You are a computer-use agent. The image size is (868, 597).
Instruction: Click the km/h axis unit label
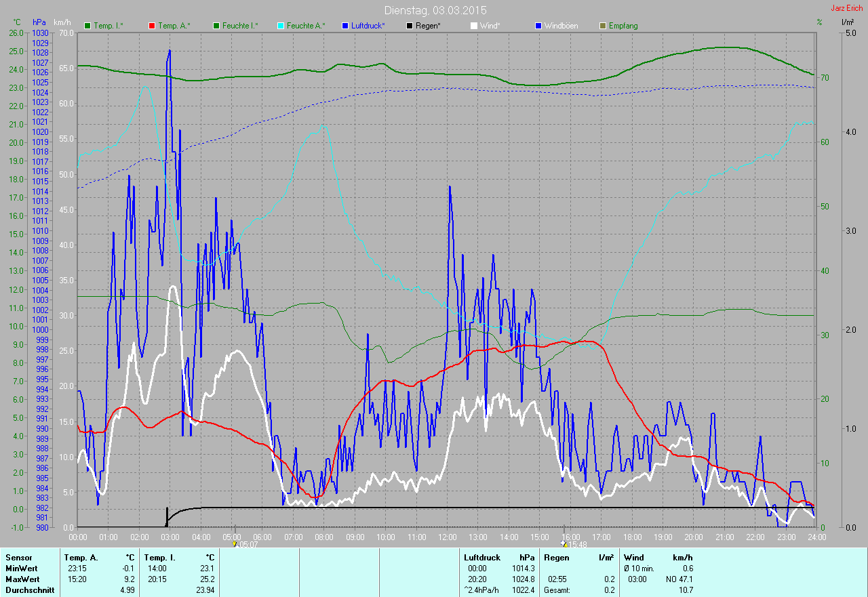pos(62,22)
